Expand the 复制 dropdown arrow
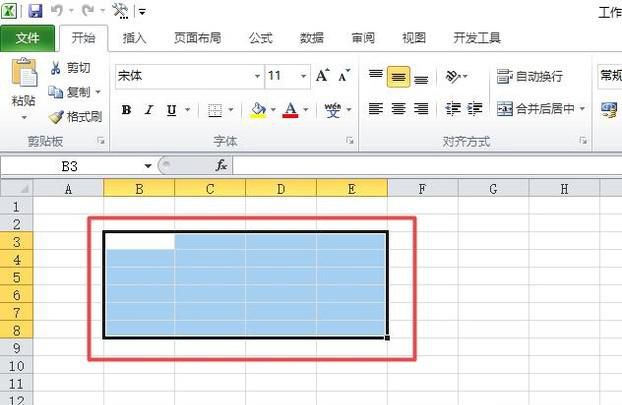 [x=98, y=92]
